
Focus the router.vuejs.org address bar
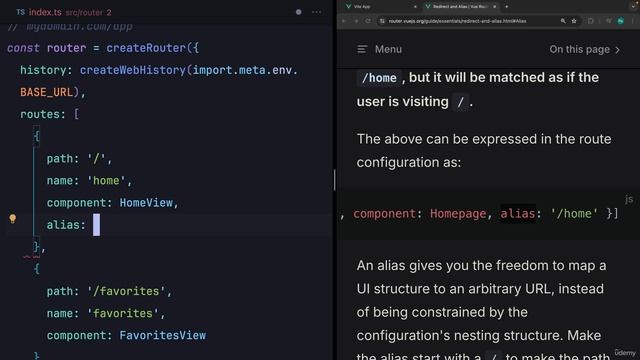(x=457, y=21)
